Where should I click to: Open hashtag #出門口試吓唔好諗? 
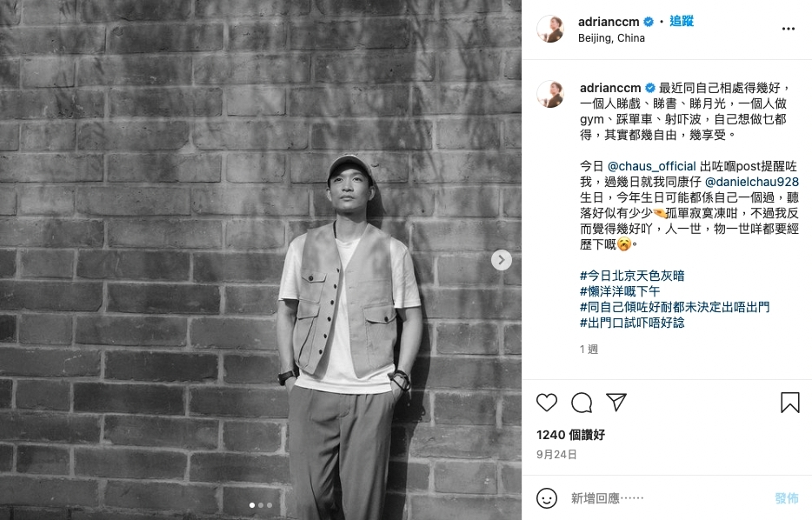point(632,323)
